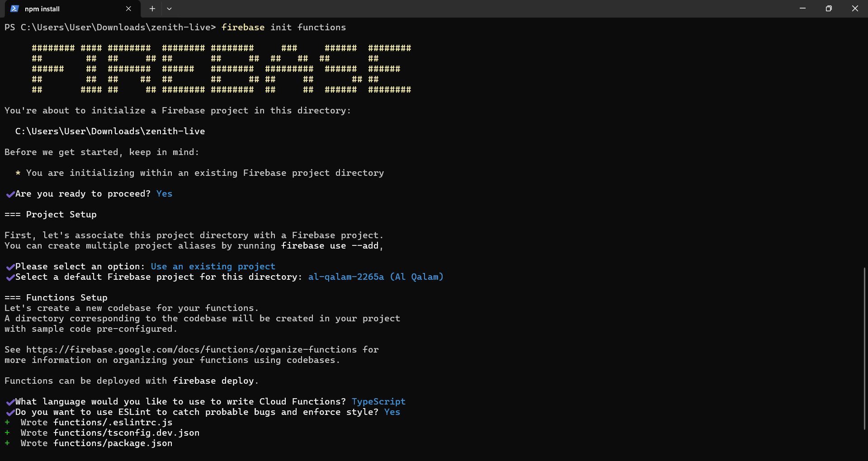Open a new terminal tab
The image size is (868, 461).
[152, 9]
